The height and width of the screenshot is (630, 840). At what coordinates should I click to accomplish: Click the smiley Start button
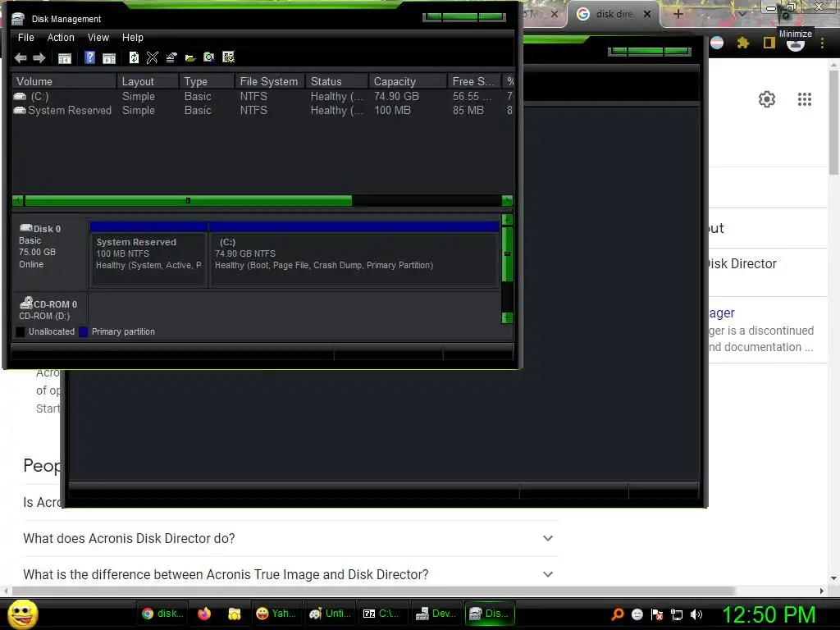pos(23,614)
